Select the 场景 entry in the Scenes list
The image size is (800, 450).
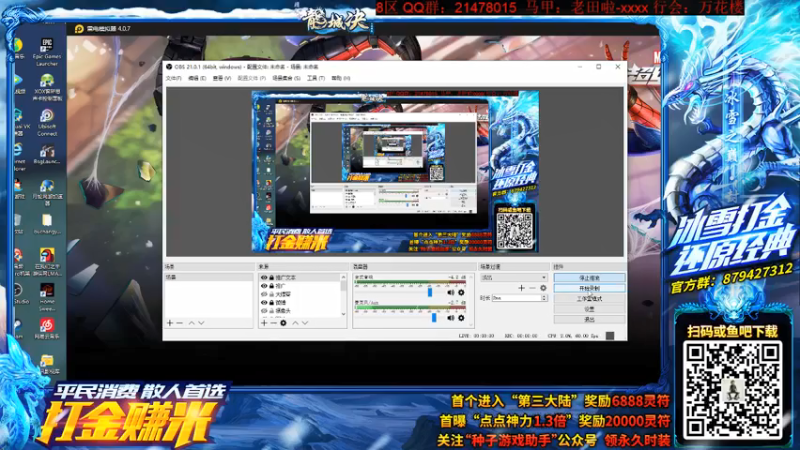(x=208, y=278)
